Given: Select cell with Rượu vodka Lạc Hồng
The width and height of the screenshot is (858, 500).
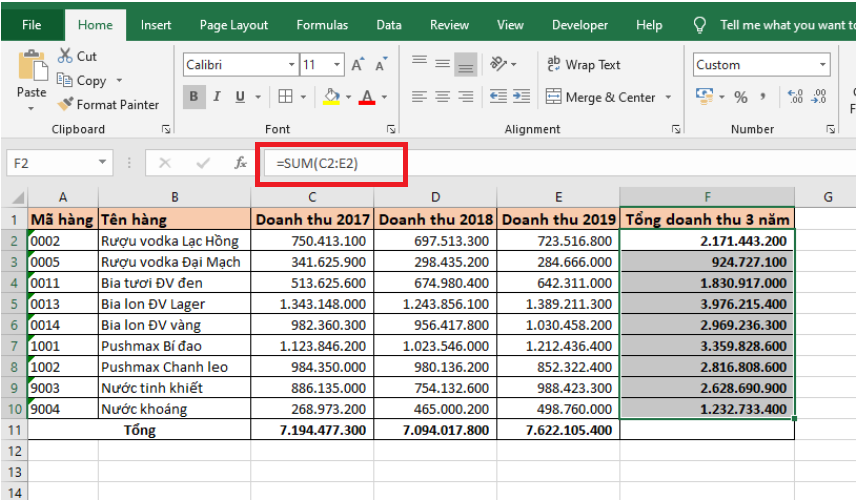Looking at the screenshot, I should click(x=175, y=241).
